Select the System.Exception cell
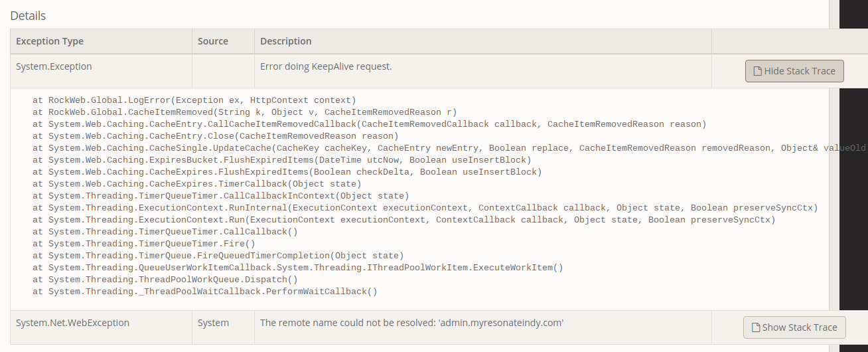868x352 pixels. tap(54, 66)
